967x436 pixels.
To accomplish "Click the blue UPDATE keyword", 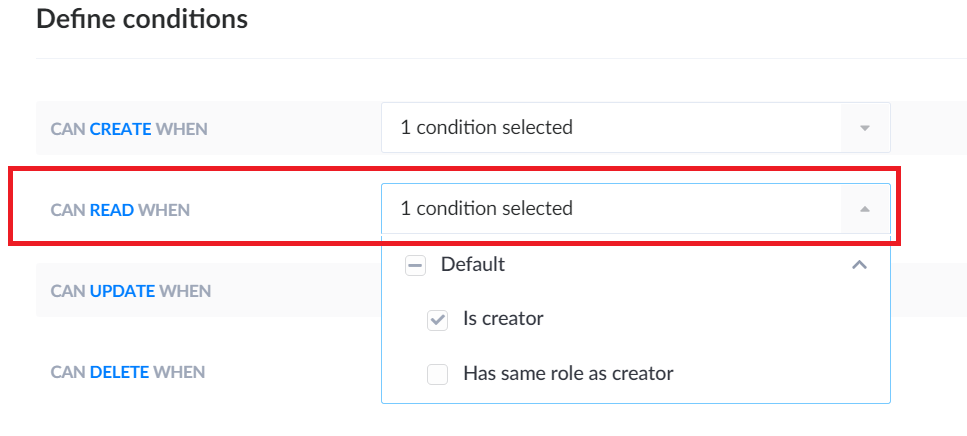I will tap(122, 291).
